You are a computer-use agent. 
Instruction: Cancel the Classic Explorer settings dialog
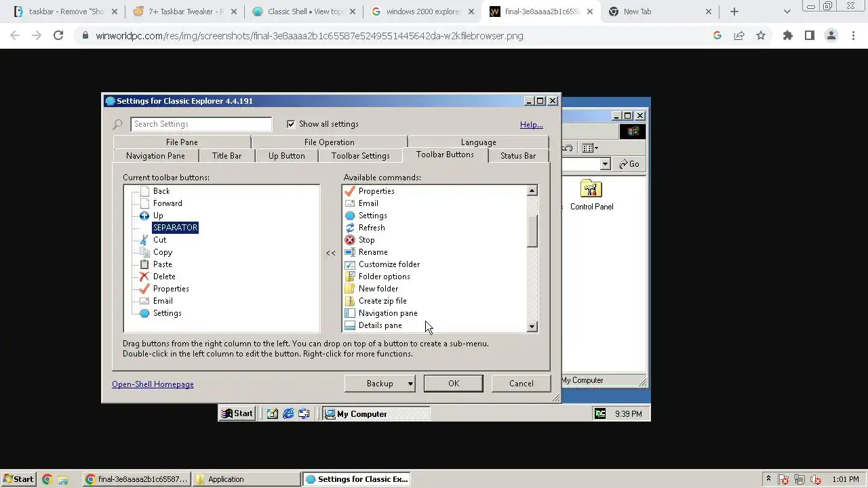point(521,384)
